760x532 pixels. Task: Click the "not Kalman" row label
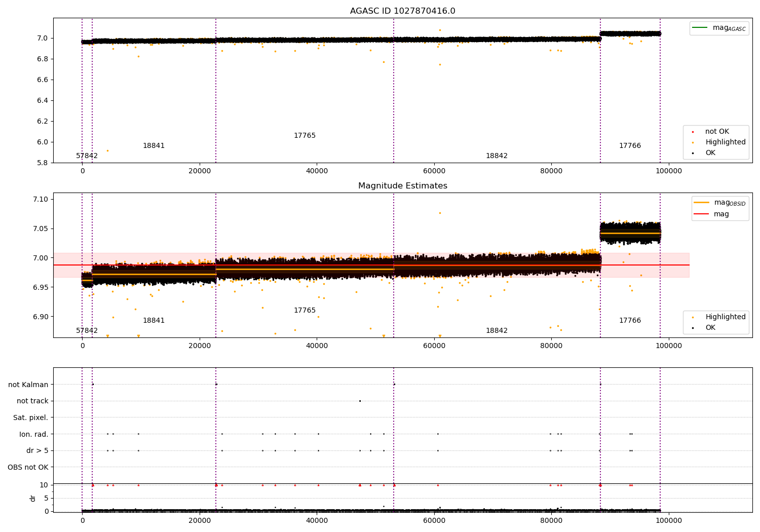28,385
